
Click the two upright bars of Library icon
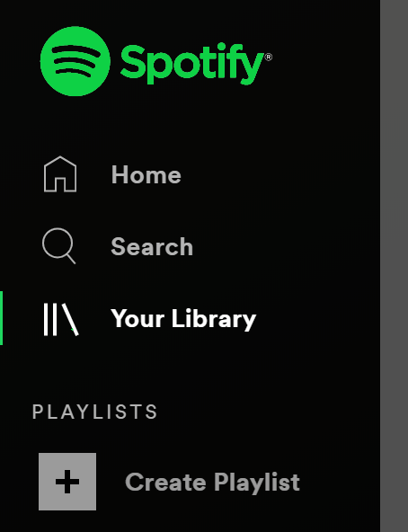coord(50,319)
